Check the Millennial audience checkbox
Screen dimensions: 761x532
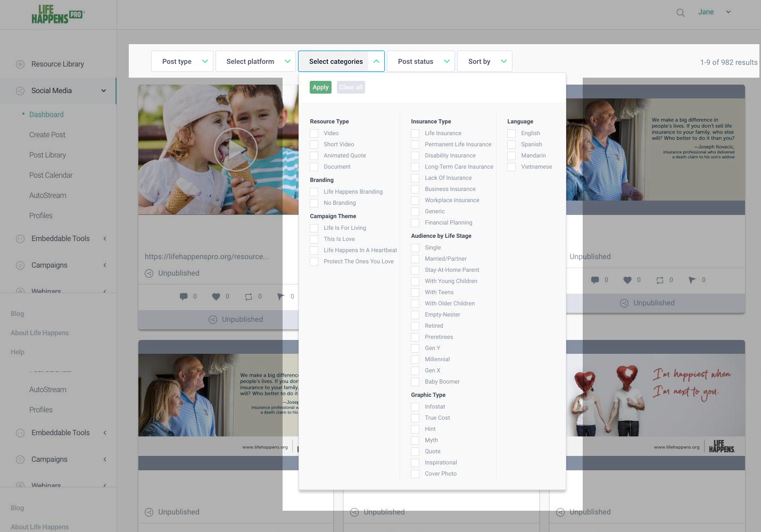click(415, 360)
